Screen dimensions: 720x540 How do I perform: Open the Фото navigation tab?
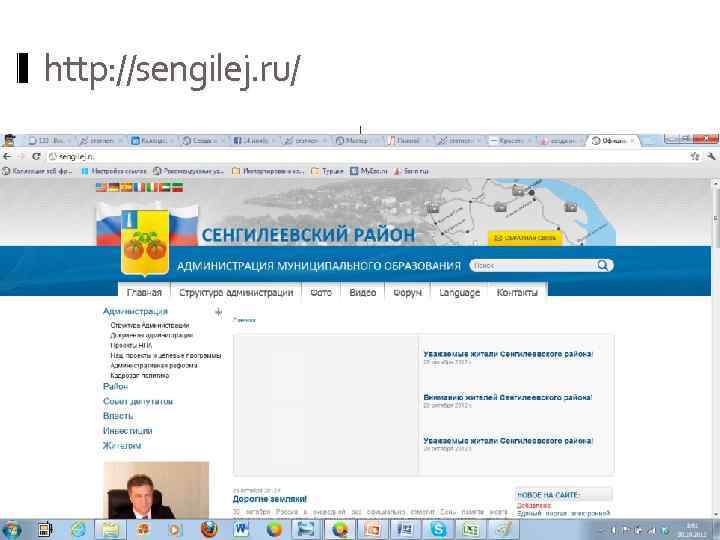coord(321,292)
